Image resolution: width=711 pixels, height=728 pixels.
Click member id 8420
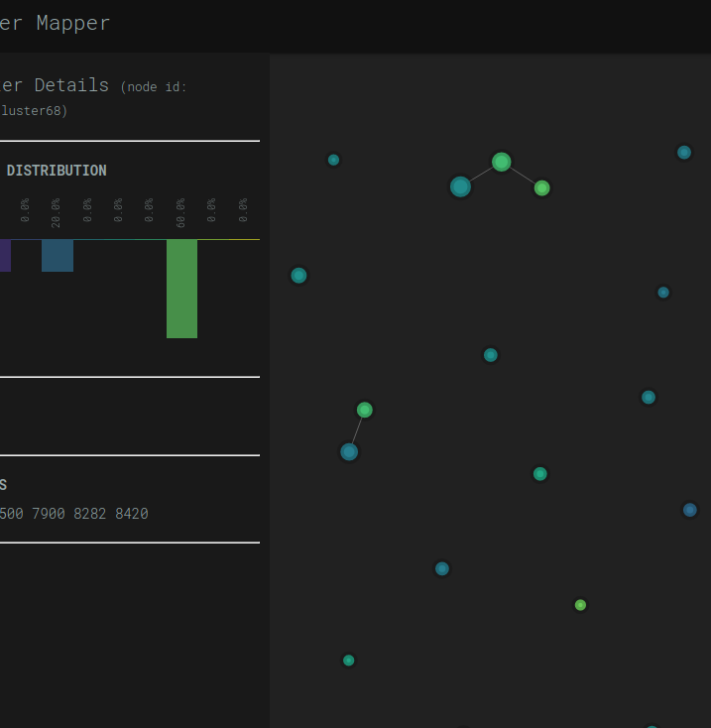pyautogui.click(x=131, y=514)
